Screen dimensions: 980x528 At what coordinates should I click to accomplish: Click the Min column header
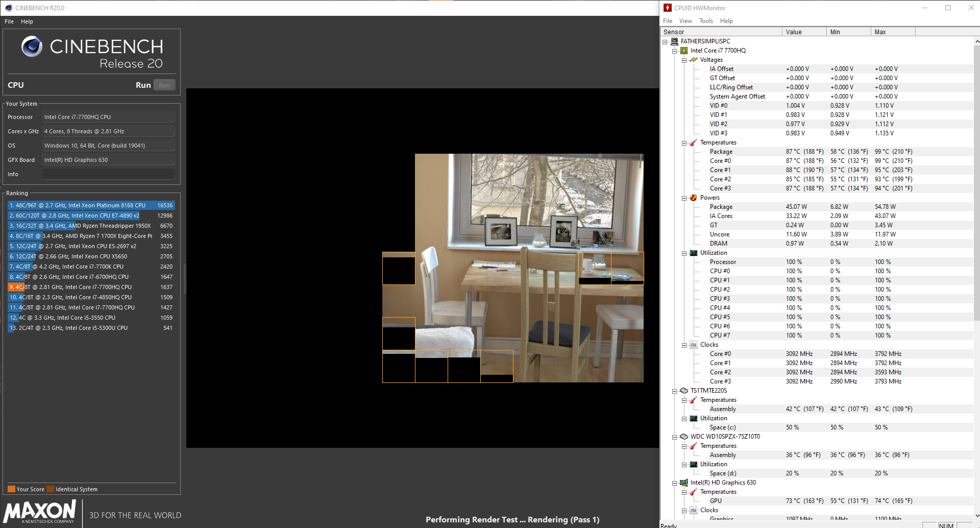tap(849, 32)
